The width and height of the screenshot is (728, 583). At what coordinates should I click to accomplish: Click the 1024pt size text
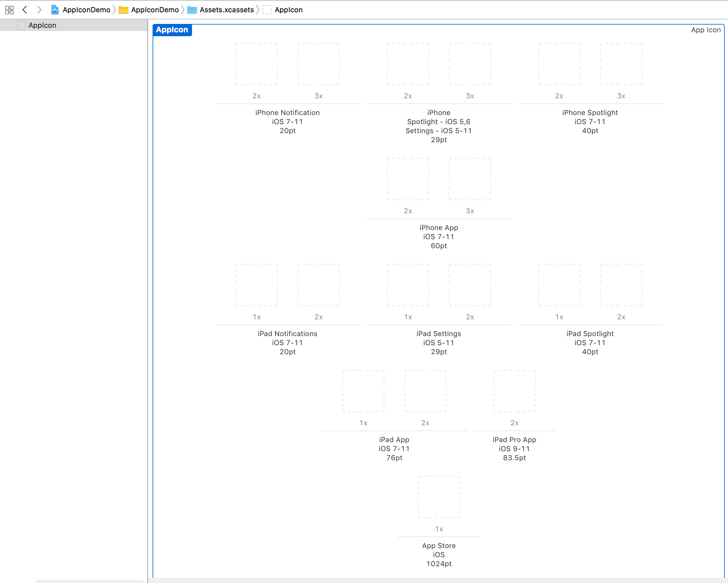[x=439, y=564]
